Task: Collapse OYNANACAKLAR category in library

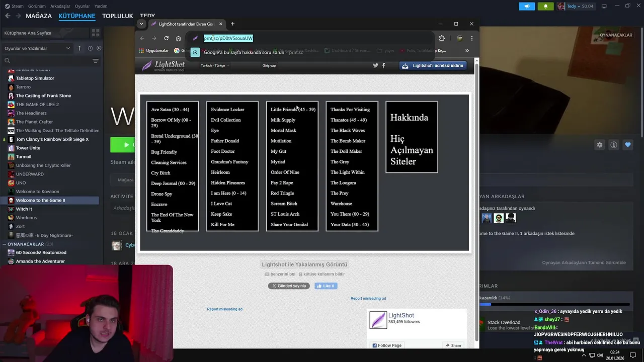Action: tap(5, 244)
